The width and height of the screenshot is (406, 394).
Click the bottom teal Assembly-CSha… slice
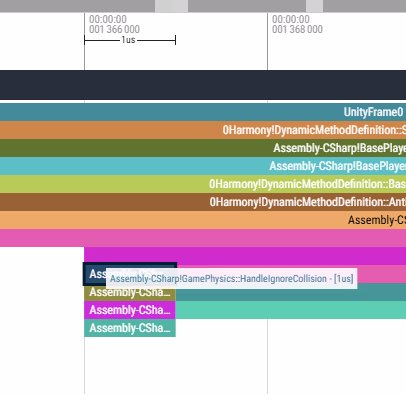coord(130,328)
